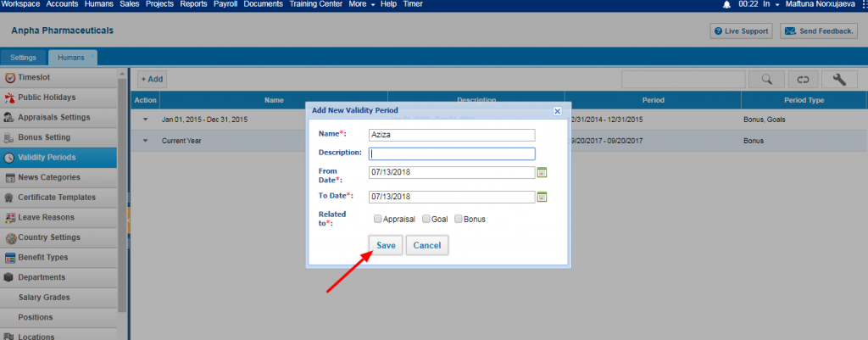Check the Appraisal checkbox
Screen dimensions: 868x340
point(377,219)
